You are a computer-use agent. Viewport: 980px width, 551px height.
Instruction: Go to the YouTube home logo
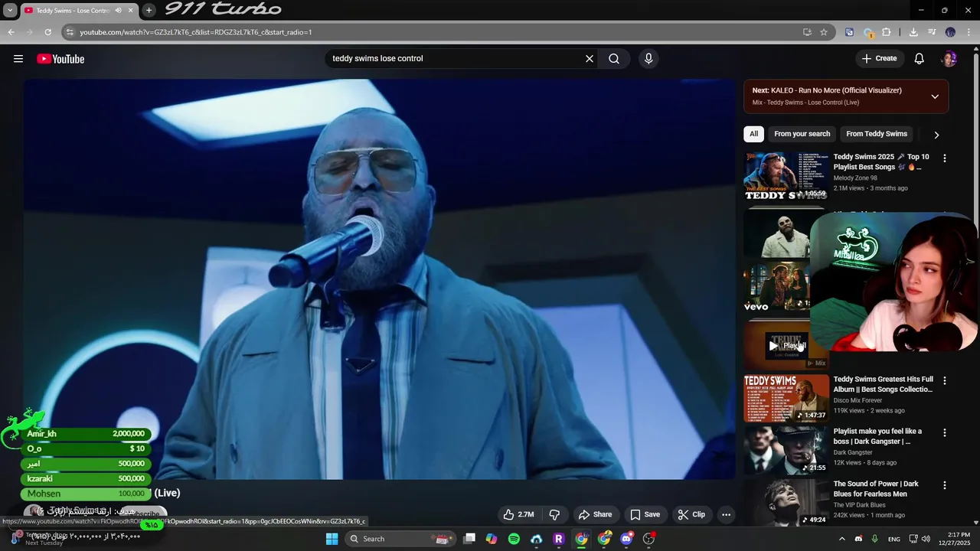[x=60, y=59]
